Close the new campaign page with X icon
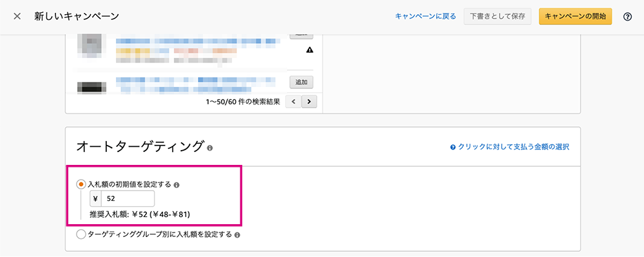 (17, 16)
